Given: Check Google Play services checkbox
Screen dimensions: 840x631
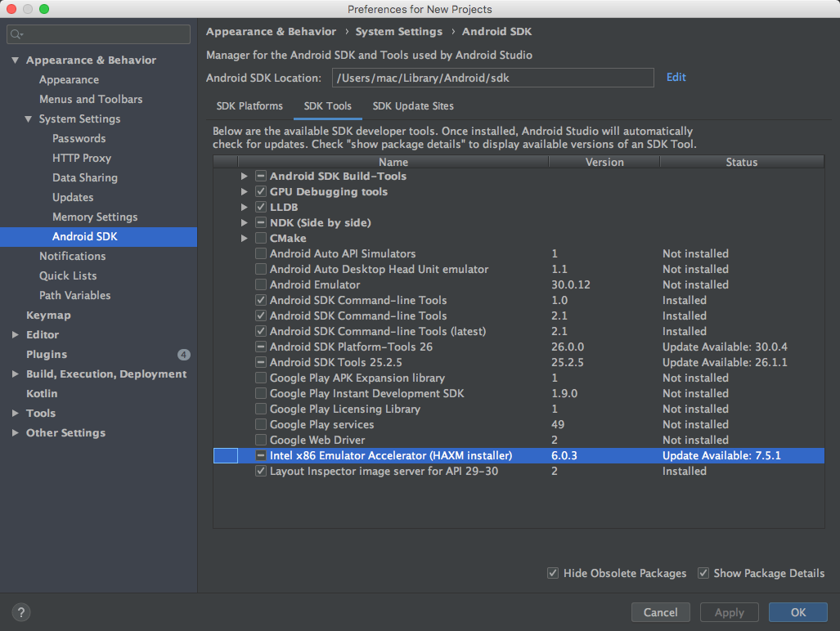Looking at the screenshot, I should click(x=261, y=424).
